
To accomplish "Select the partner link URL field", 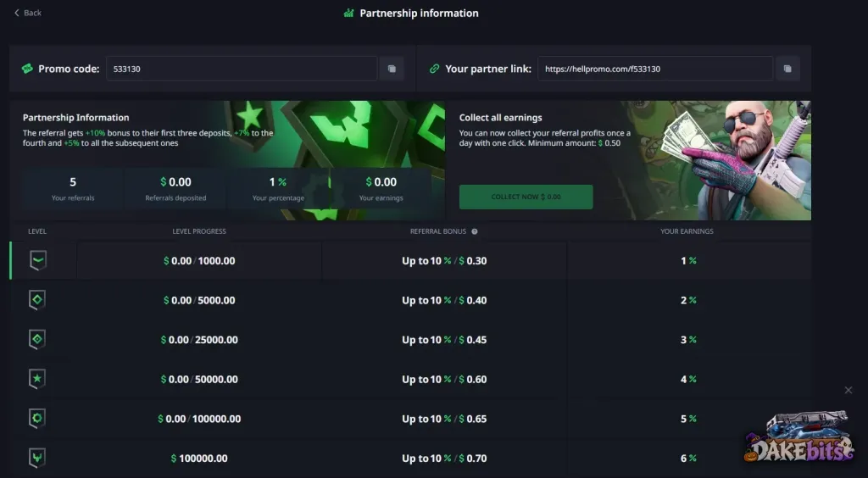I will pyautogui.click(x=655, y=69).
